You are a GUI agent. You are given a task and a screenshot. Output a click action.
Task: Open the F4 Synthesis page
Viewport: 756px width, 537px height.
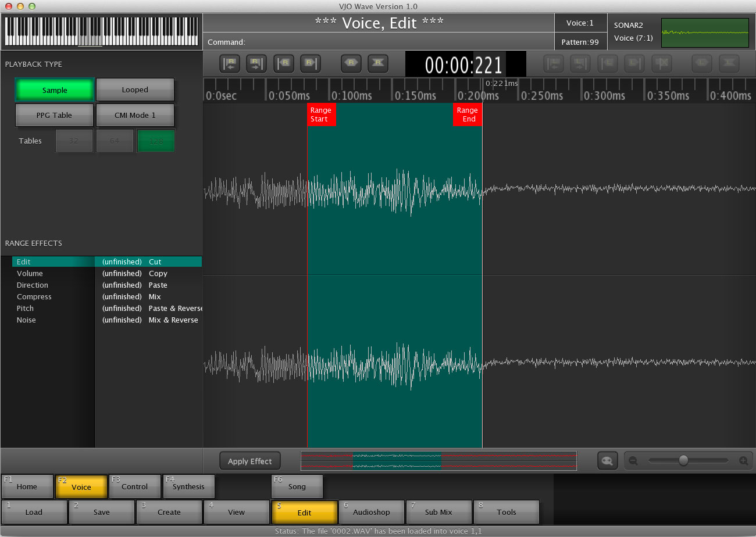[189, 486]
